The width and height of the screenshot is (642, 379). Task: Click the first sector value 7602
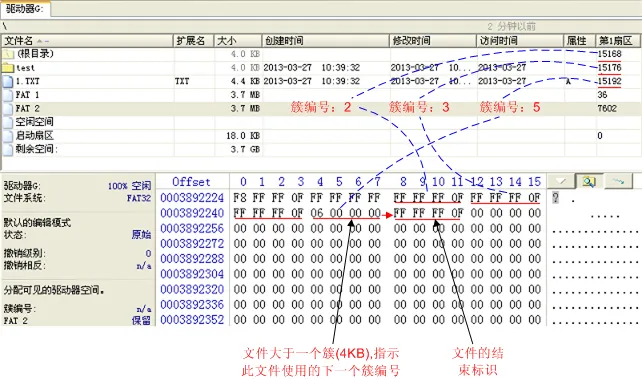tap(607, 108)
